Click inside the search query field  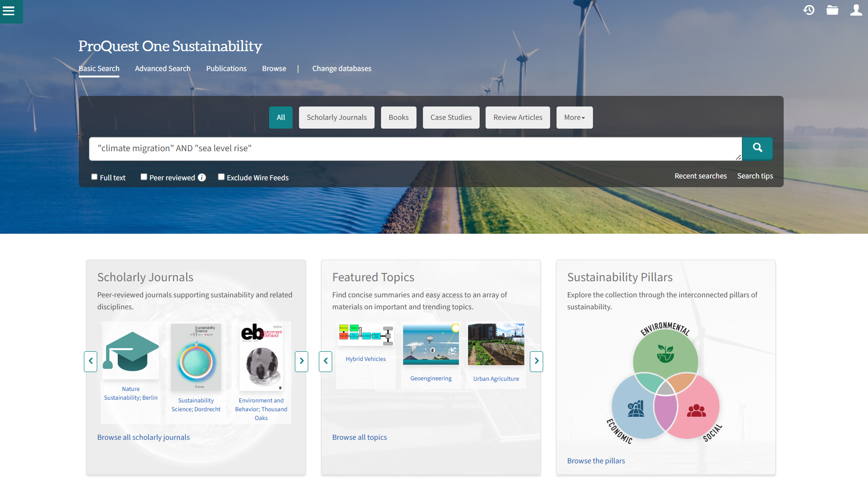point(415,148)
